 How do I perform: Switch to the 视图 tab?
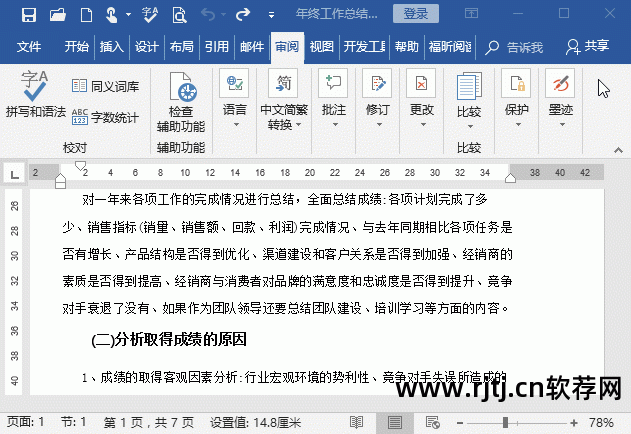click(x=322, y=47)
